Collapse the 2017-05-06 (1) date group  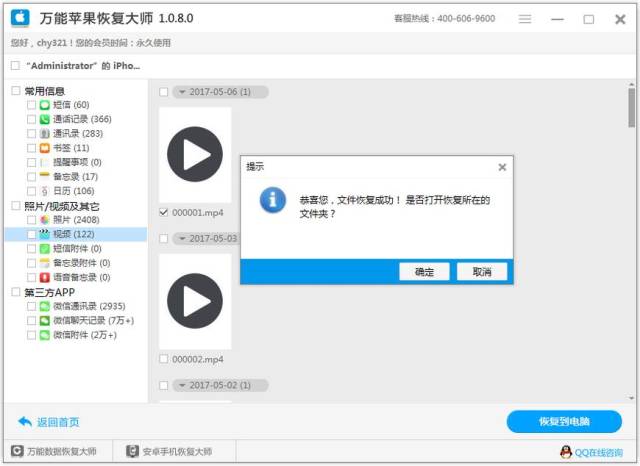[x=182, y=92]
